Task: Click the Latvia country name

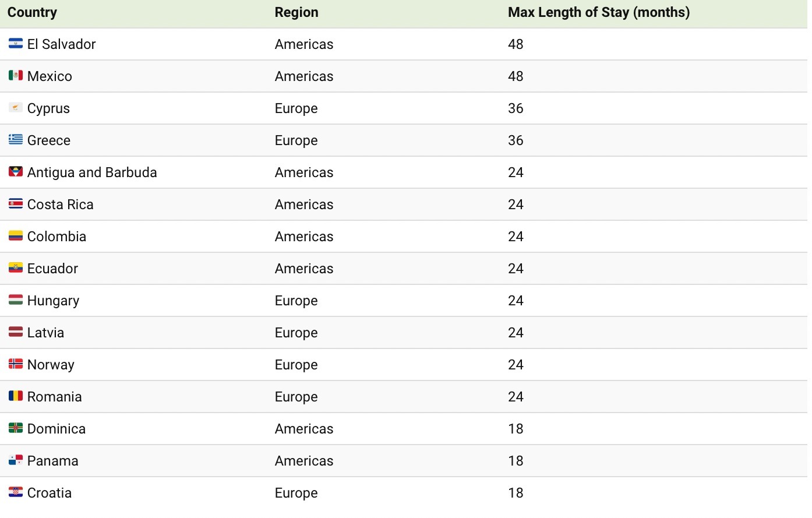Action: (45, 333)
